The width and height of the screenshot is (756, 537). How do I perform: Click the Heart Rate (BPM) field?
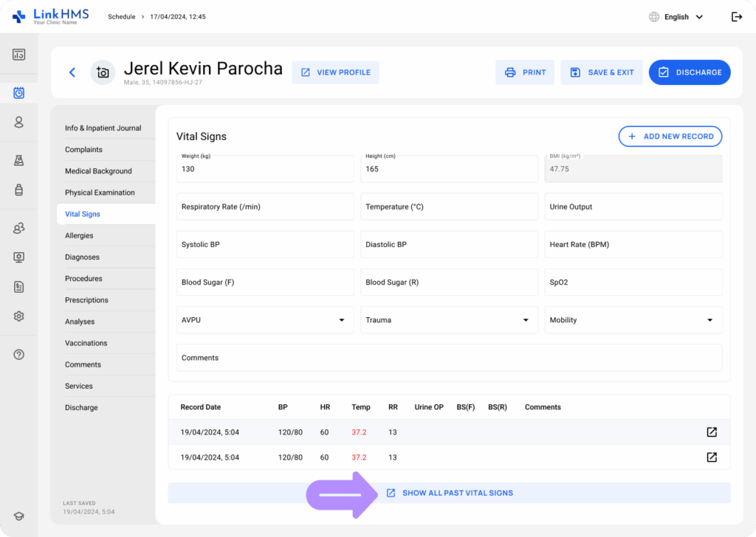(633, 244)
